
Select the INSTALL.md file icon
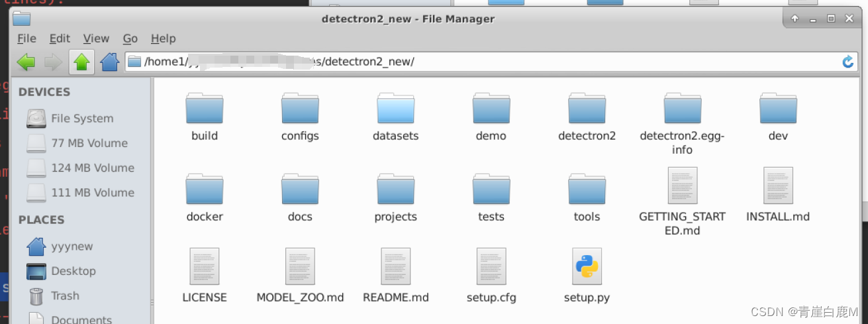(778, 186)
